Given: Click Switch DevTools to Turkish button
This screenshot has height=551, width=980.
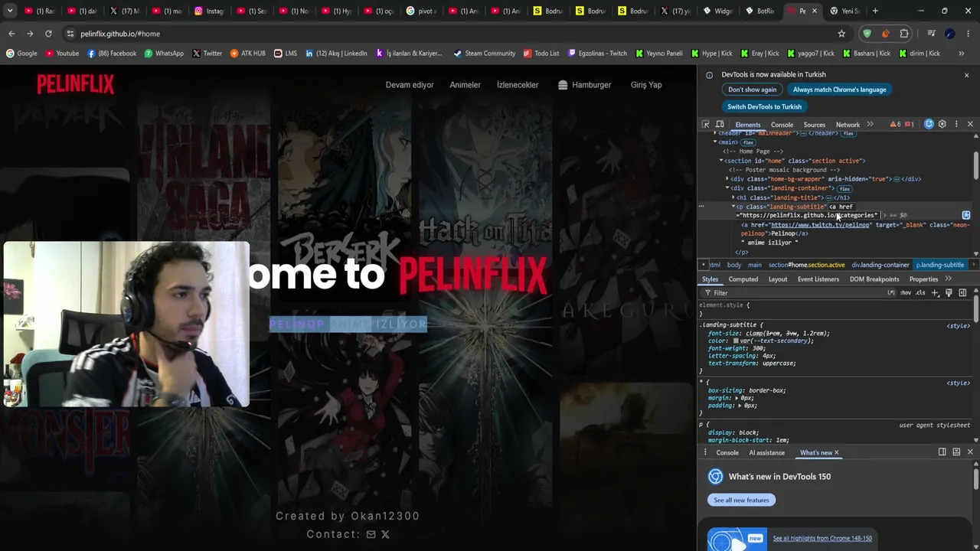Looking at the screenshot, I should [764, 106].
